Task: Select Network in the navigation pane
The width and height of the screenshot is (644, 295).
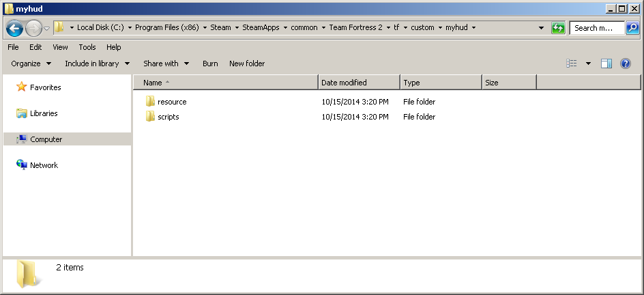Action: [x=44, y=165]
